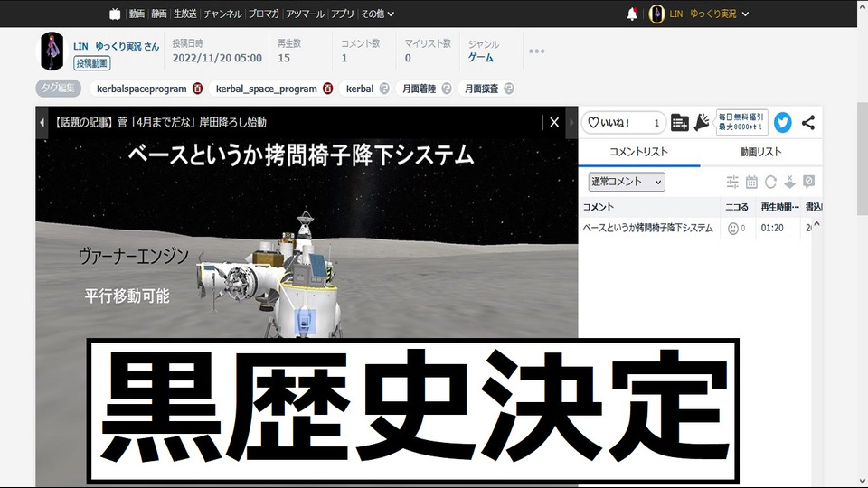The height and width of the screenshot is (488, 868).
Task: Open the kerbalspaceprogram tag
Action: point(141,89)
